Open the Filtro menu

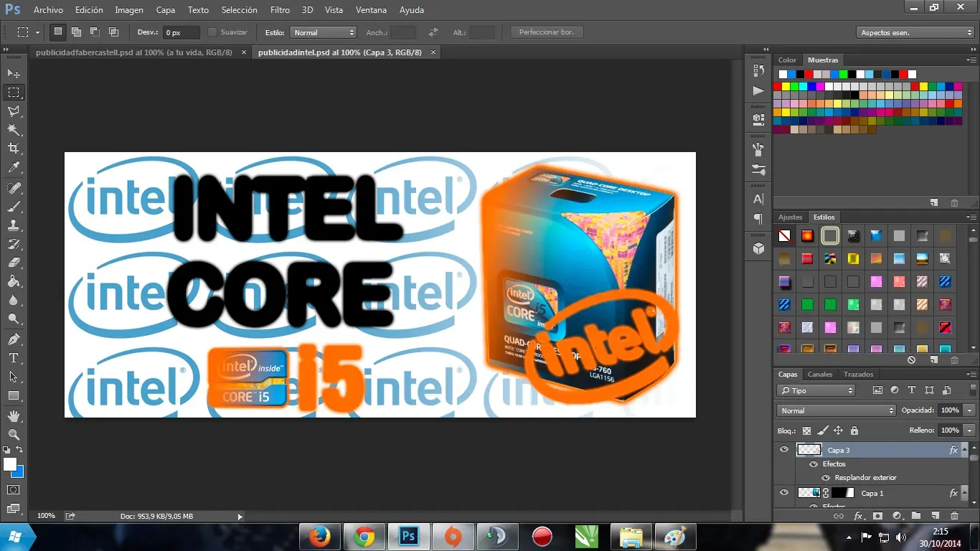(x=280, y=10)
